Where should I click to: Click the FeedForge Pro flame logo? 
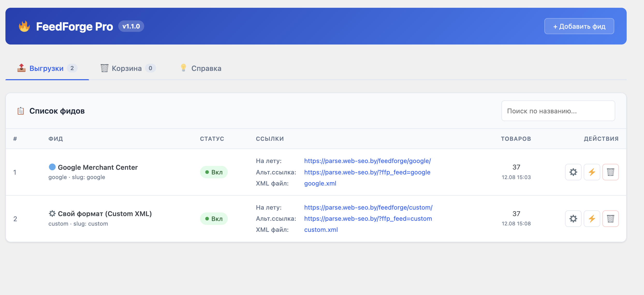pyautogui.click(x=24, y=26)
